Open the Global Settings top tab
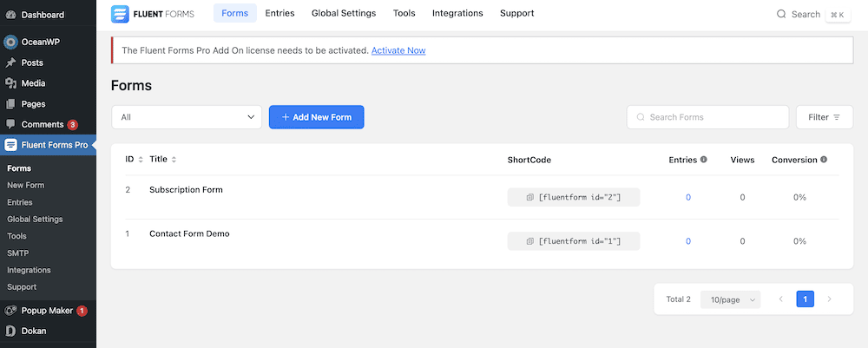Screen dimensions: 868x348 pos(344,13)
